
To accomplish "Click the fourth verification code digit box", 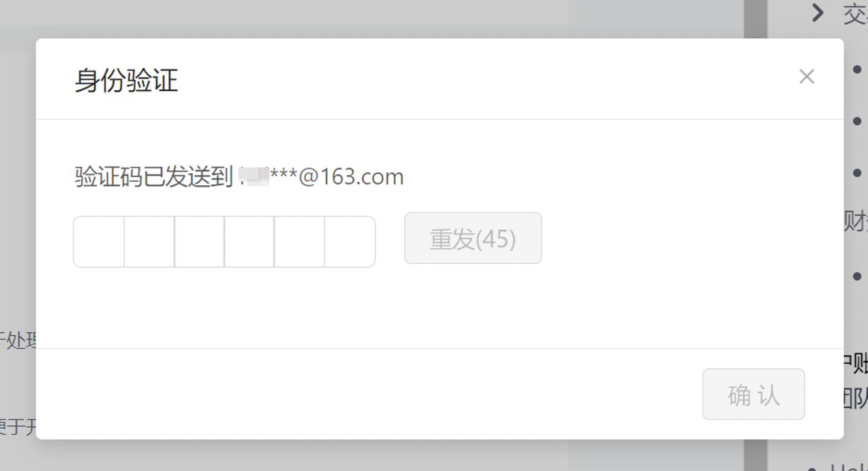I will click(250, 242).
